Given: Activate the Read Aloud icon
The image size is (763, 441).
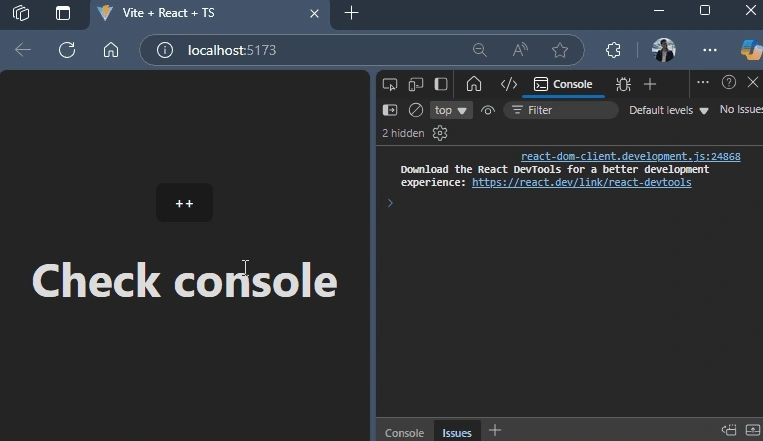Looking at the screenshot, I should pyautogui.click(x=520, y=50).
